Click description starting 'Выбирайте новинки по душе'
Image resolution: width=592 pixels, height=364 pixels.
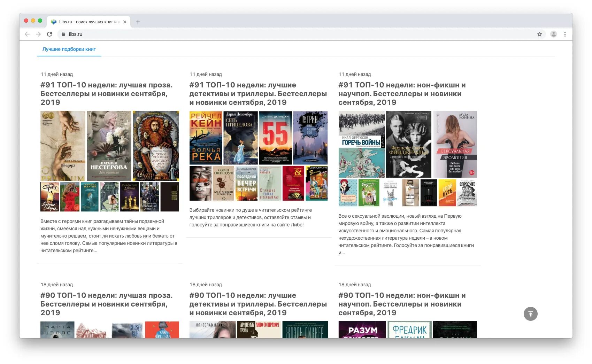pyautogui.click(x=251, y=217)
